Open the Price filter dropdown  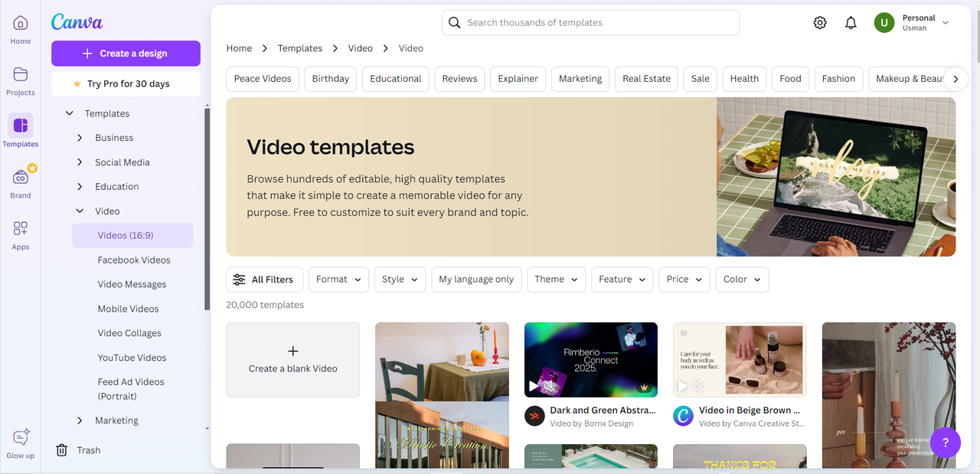pos(684,279)
